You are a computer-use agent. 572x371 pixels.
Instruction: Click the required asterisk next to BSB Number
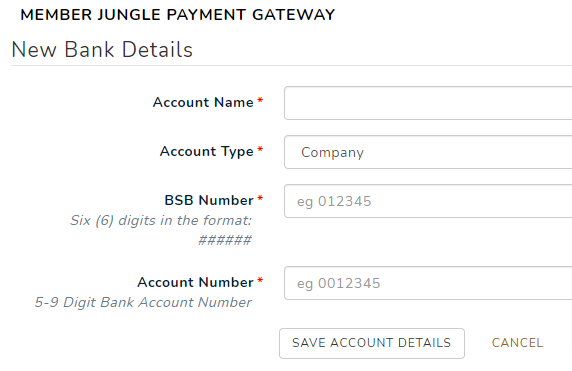[x=260, y=198]
